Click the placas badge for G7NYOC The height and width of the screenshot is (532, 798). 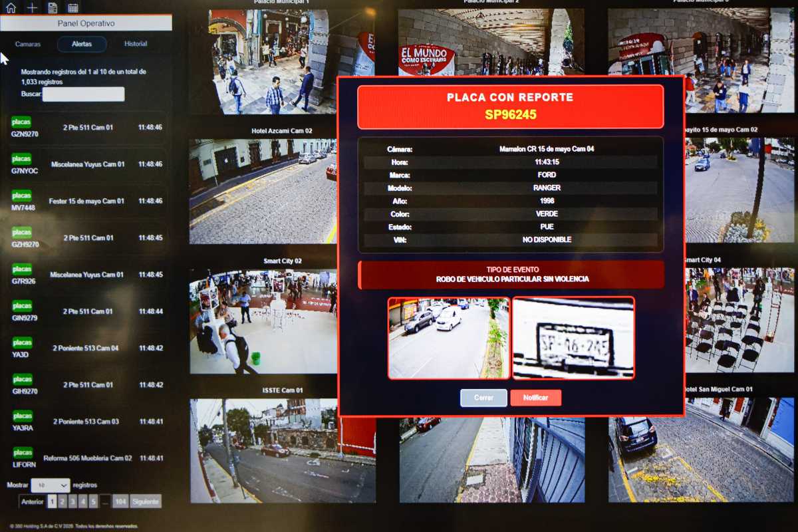point(21,159)
